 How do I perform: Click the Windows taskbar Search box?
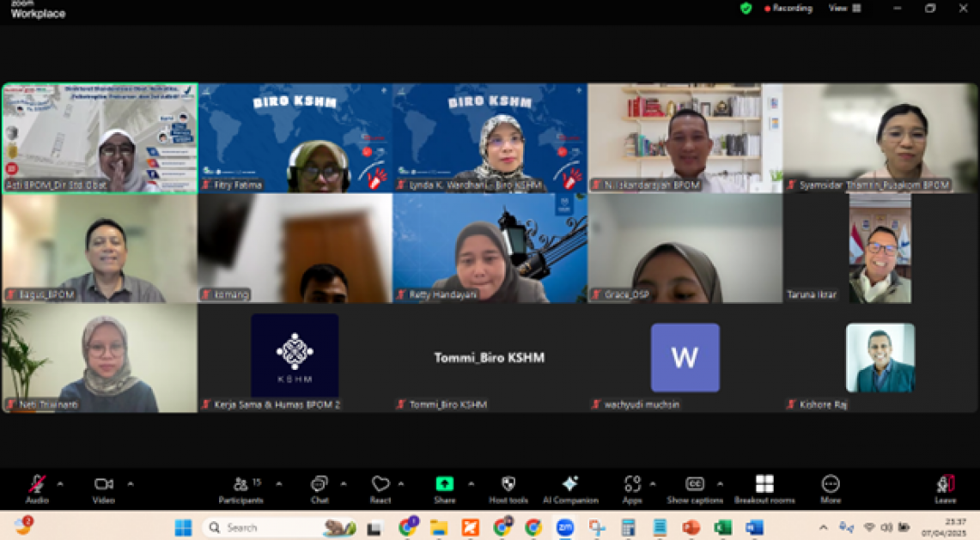tap(266, 527)
